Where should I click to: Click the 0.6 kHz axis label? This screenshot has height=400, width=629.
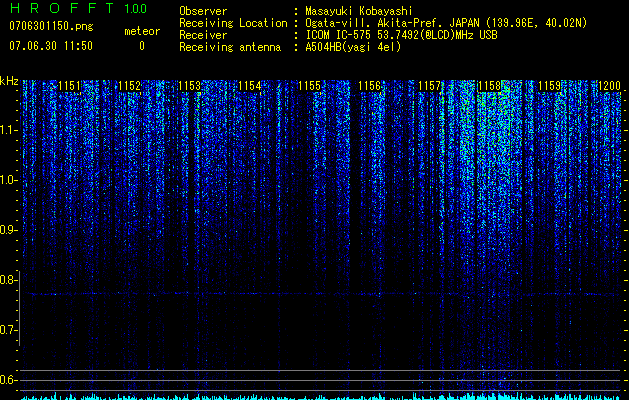pyautogui.click(x=7, y=380)
